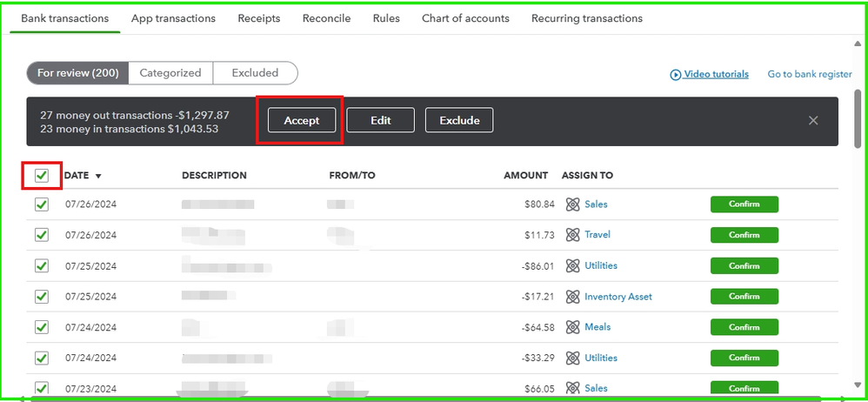Open the Recurring transactions tab
This screenshot has width=868, height=402.
point(587,18)
